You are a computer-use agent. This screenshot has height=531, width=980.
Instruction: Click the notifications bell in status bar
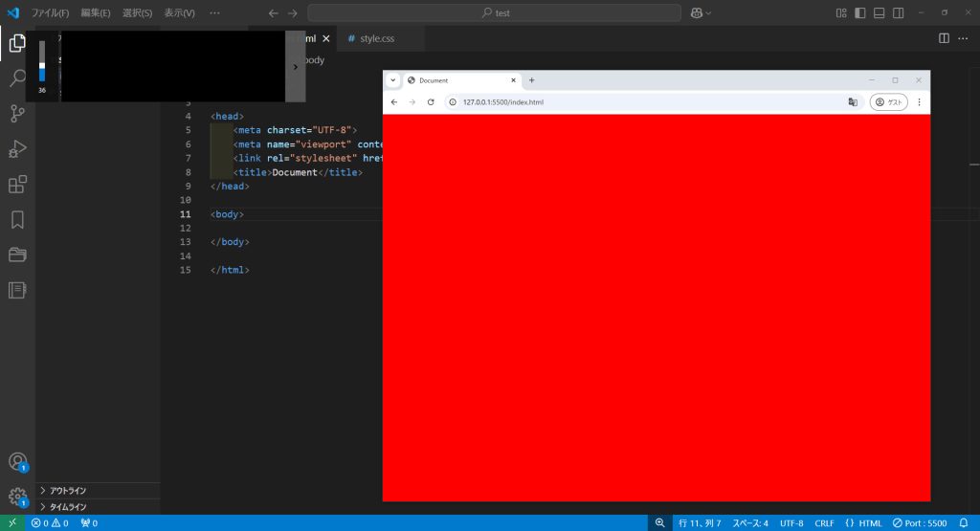coord(964,523)
